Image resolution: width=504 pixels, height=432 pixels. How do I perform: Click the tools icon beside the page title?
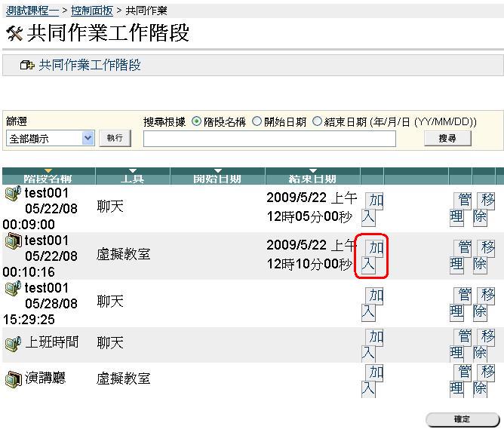click(14, 34)
